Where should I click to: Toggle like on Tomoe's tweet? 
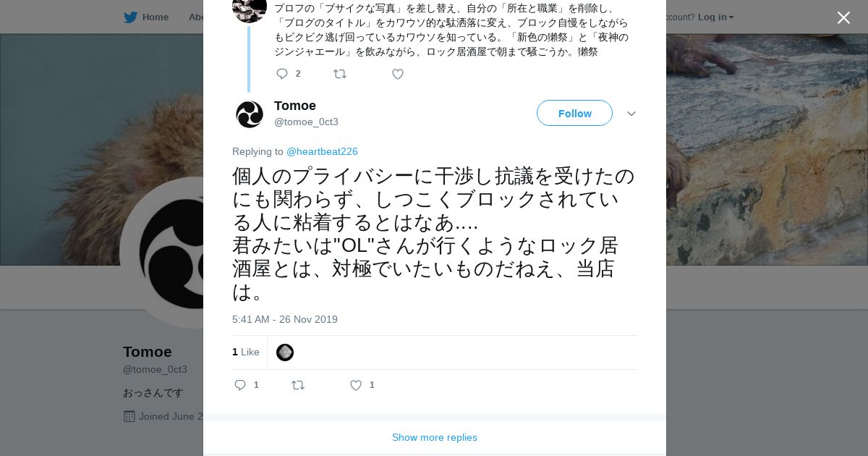(x=356, y=385)
